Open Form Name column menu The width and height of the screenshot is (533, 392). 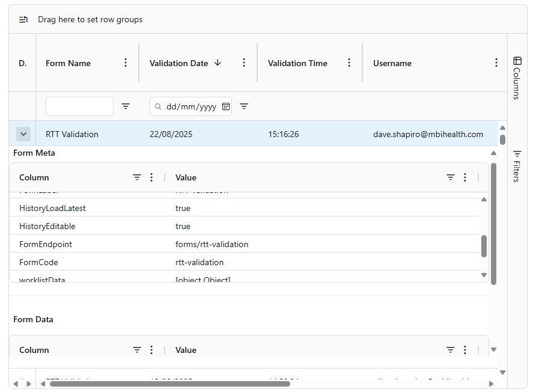pos(126,63)
